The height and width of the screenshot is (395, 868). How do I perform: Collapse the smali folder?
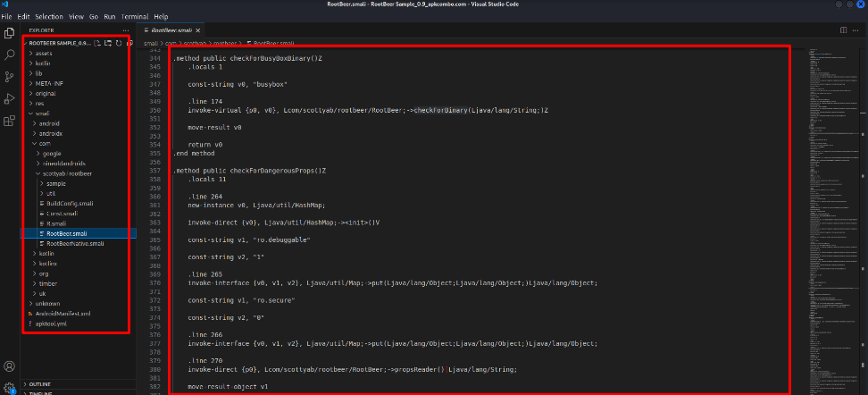pyautogui.click(x=41, y=113)
